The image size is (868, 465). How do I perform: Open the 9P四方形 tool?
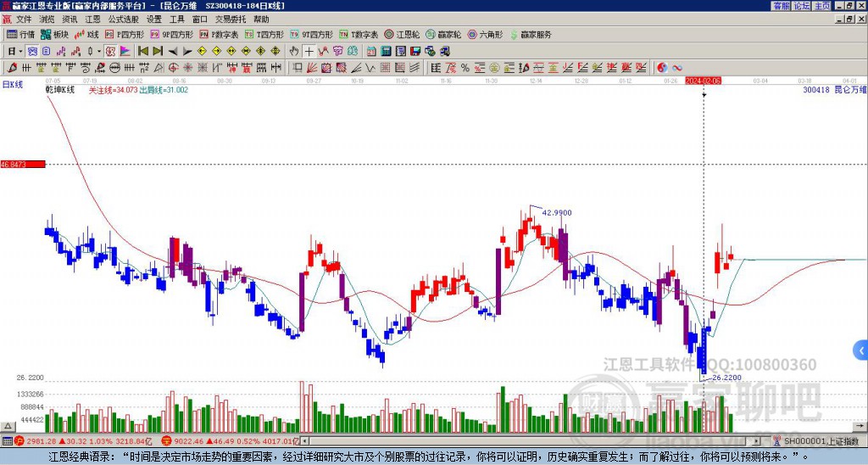point(171,34)
